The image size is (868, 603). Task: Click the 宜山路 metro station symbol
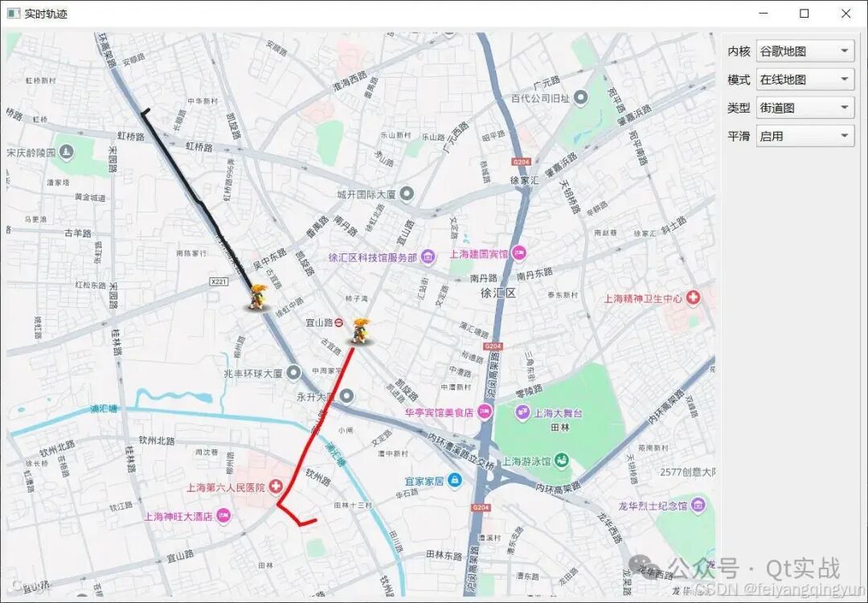point(339,322)
